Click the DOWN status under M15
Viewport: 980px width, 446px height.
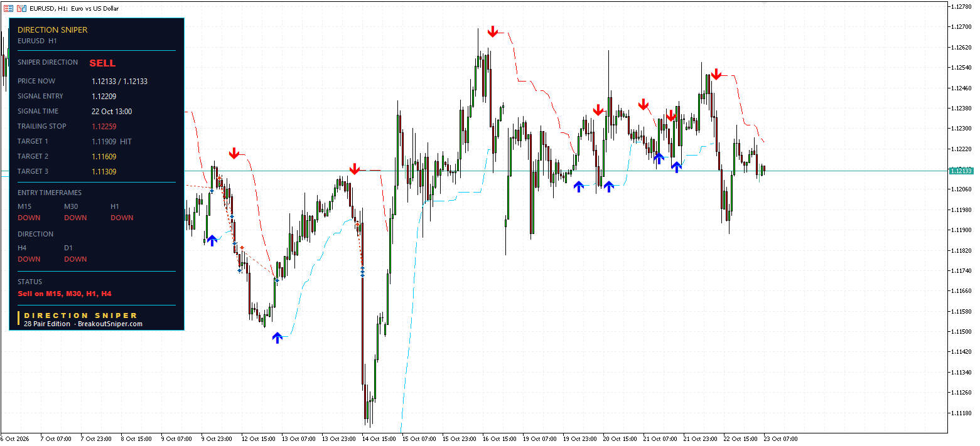click(x=29, y=218)
